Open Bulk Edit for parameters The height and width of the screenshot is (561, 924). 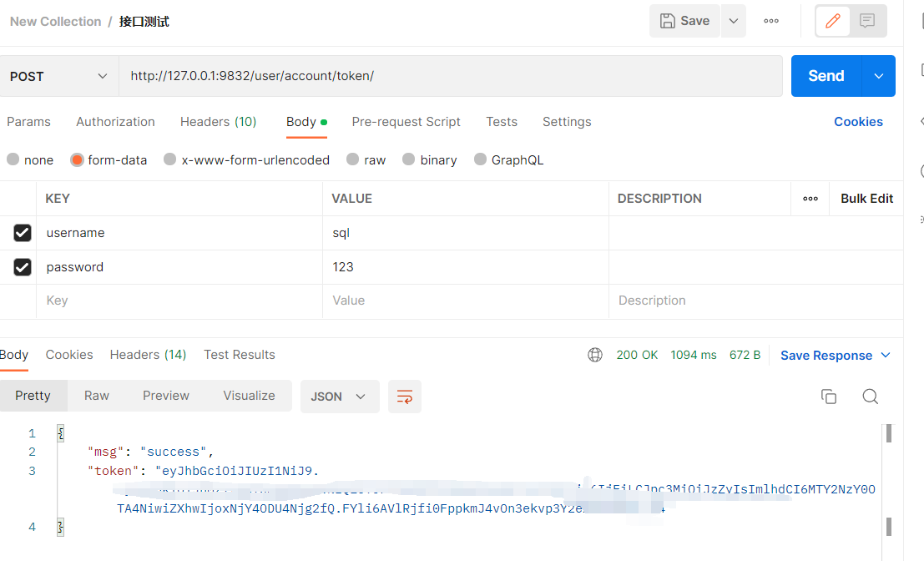(x=866, y=198)
